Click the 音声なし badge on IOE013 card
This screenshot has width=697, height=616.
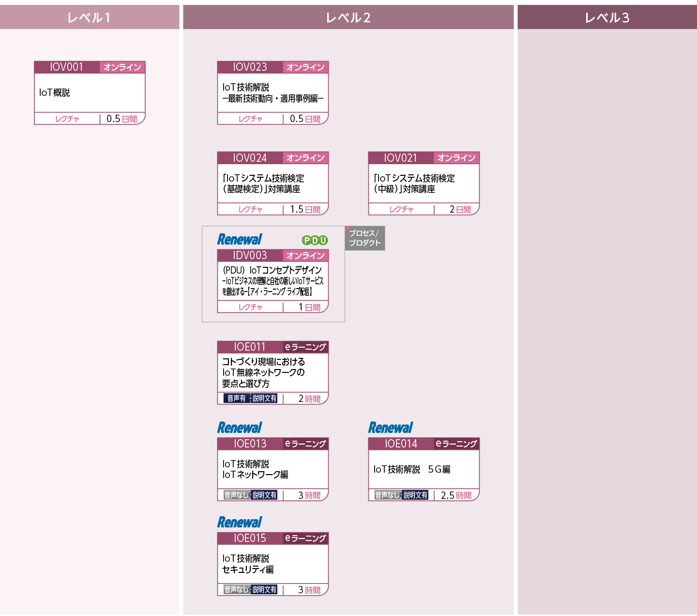(237, 495)
